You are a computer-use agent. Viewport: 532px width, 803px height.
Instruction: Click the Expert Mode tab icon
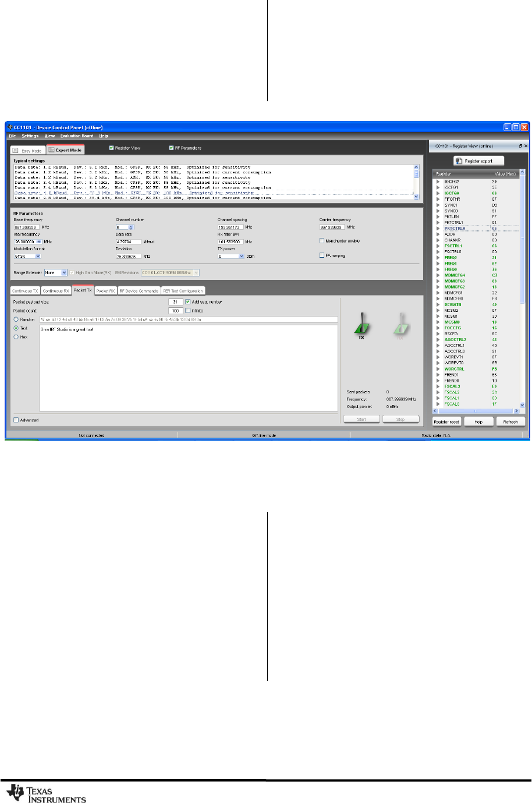51,150
